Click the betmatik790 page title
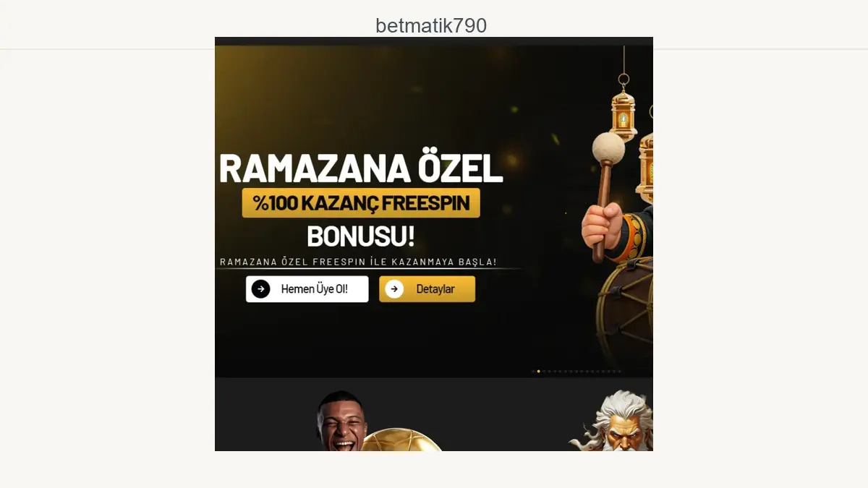 pyautogui.click(x=431, y=25)
